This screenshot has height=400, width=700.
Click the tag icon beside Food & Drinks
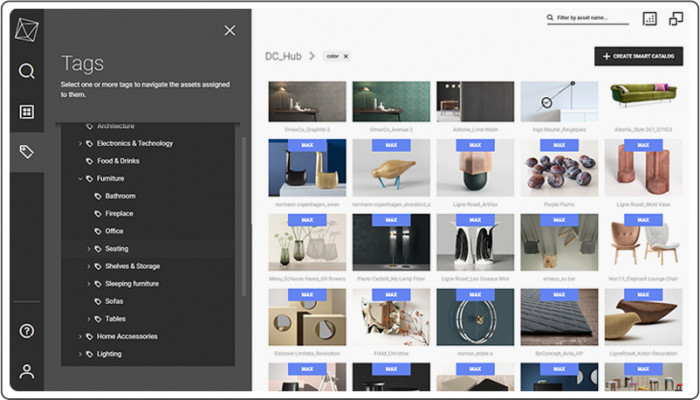tap(89, 161)
